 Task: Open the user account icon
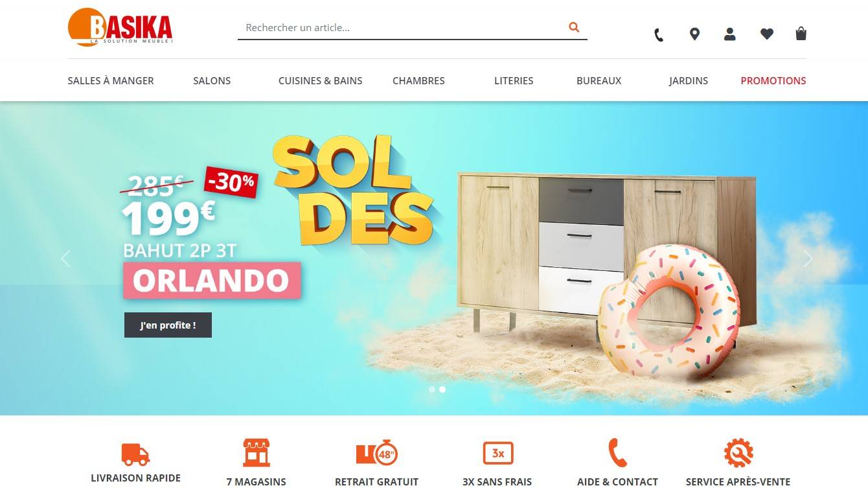click(730, 34)
